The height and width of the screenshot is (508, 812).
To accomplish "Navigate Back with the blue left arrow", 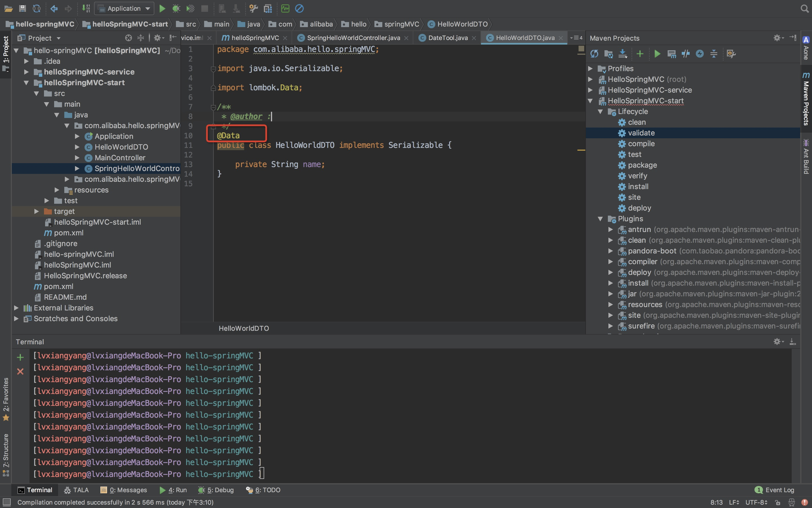I will (x=54, y=8).
